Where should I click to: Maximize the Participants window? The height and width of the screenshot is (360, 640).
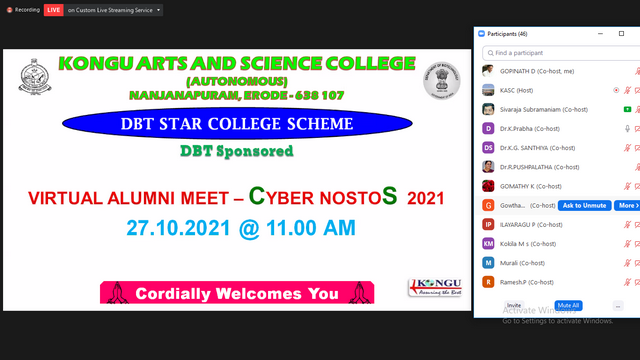coord(621,33)
